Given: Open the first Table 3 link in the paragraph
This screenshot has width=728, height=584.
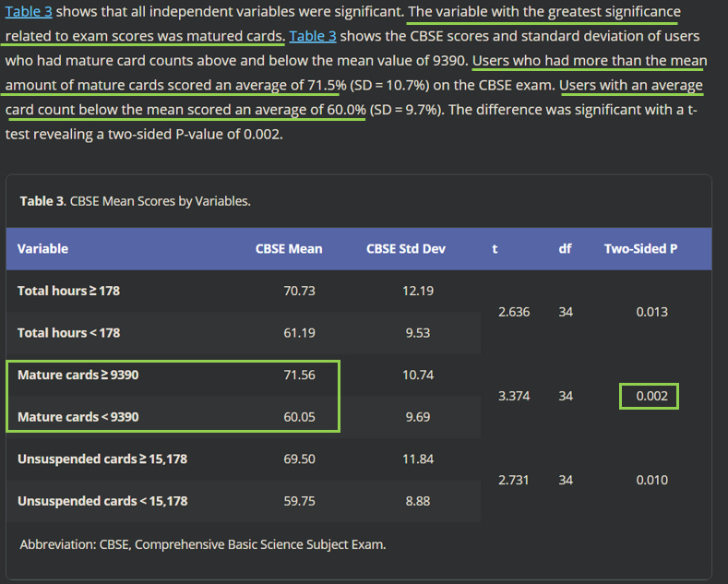Looking at the screenshot, I should point(29,11).
